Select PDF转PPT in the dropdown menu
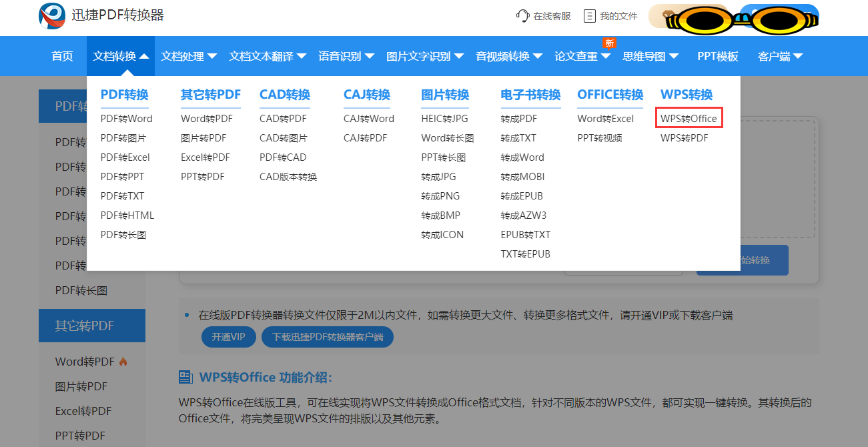Screen dimensions: 868x447 click(123, 177)
